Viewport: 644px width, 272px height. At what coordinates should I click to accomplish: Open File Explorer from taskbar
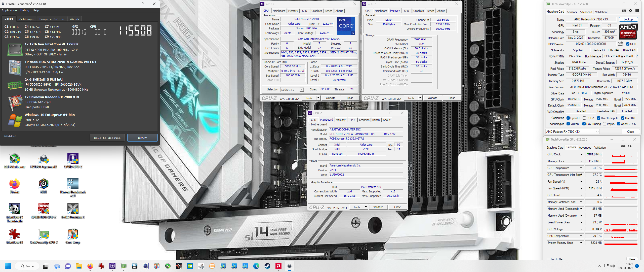click(x=79, y=266)
